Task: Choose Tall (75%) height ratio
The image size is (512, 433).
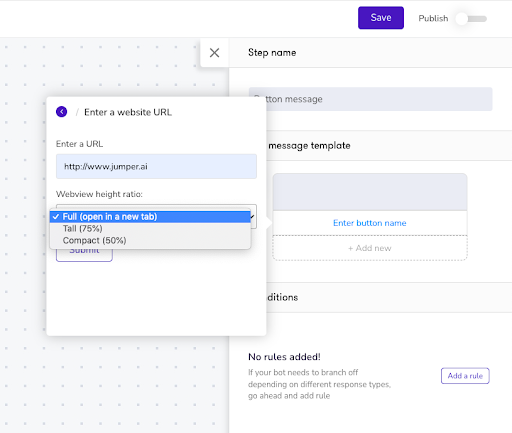Action: tap(150, 229)
